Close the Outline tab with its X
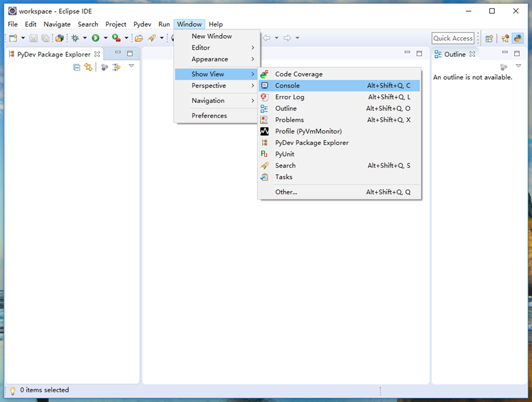532x402 pixels. point(472,54)
